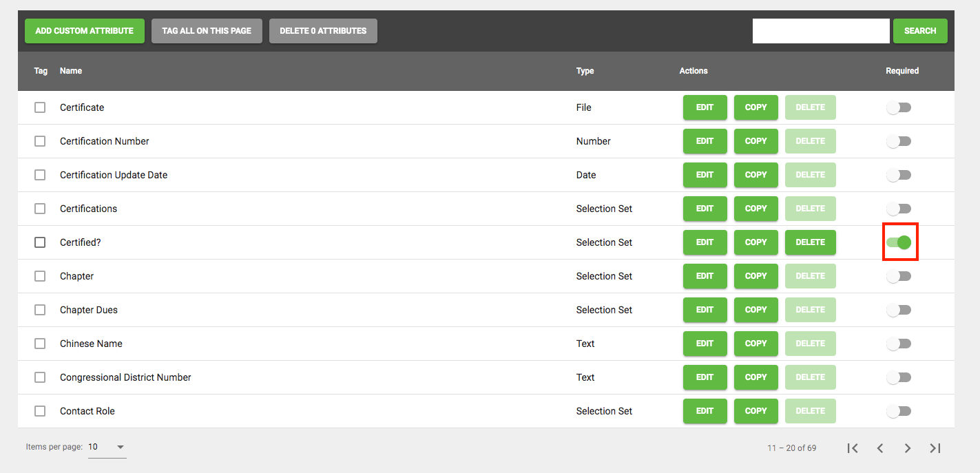Click the Name column header
This screenshot has height=473, width=980.
71,71
